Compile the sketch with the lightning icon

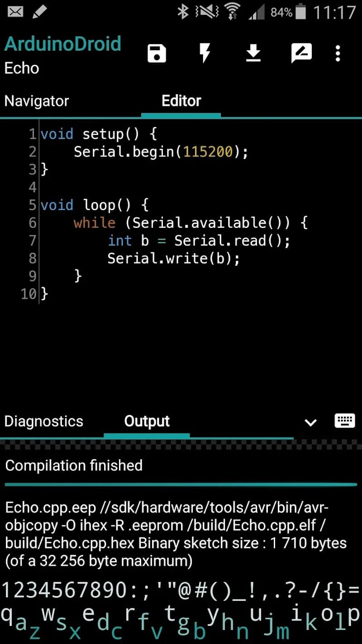pos(205,53)
